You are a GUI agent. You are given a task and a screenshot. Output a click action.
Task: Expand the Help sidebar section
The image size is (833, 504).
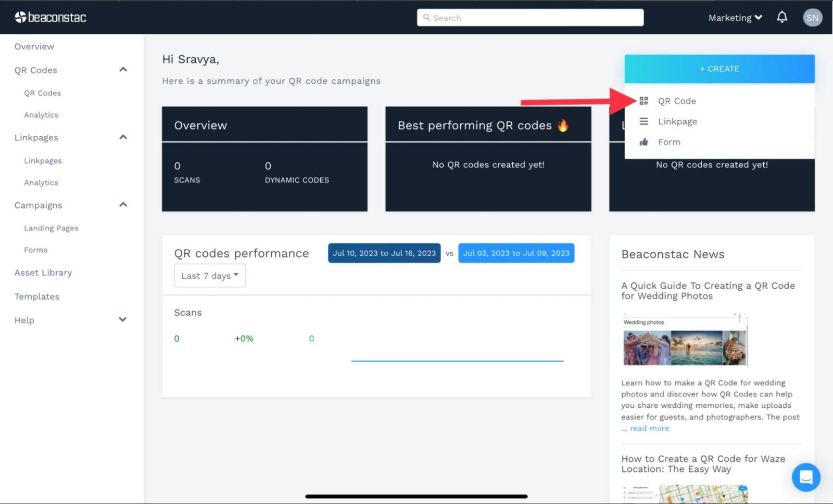coord(123,319)
